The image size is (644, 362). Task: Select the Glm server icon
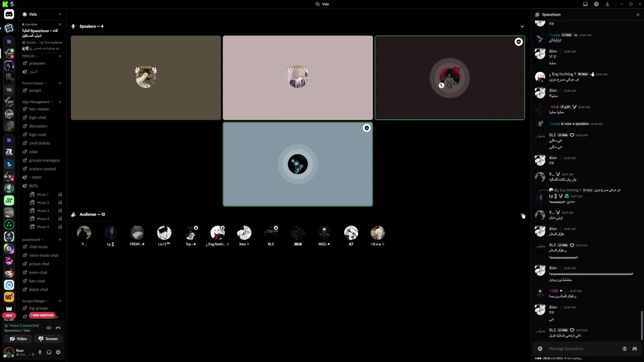click(x=9, y=114)
